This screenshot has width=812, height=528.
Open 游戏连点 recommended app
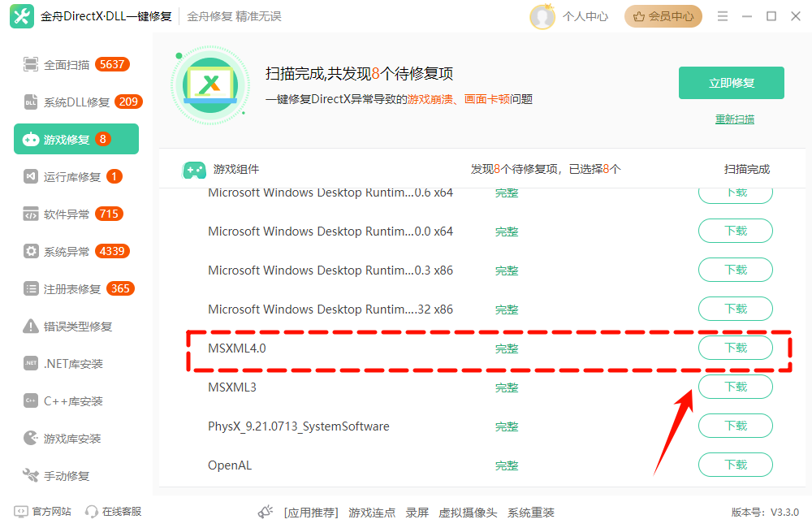(372, 513)
